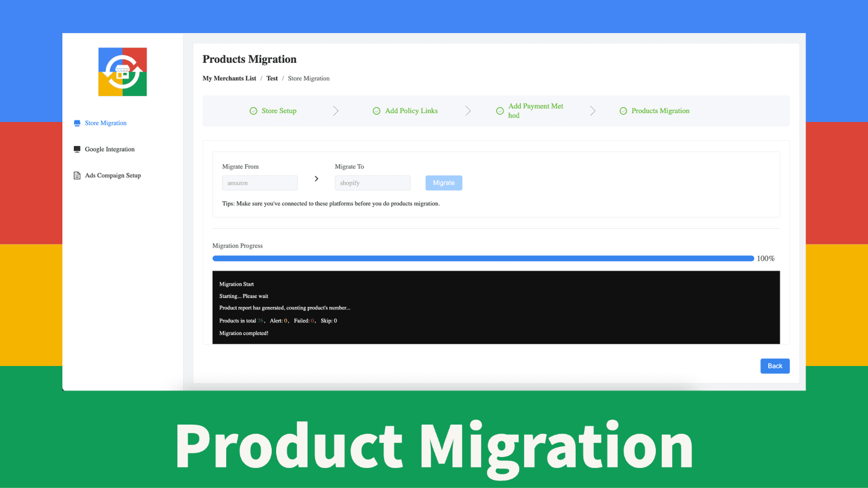Viewport: 868px width, 488px height.
Task: Click the app logo at top of sidebar
Action: pos(122,71)
